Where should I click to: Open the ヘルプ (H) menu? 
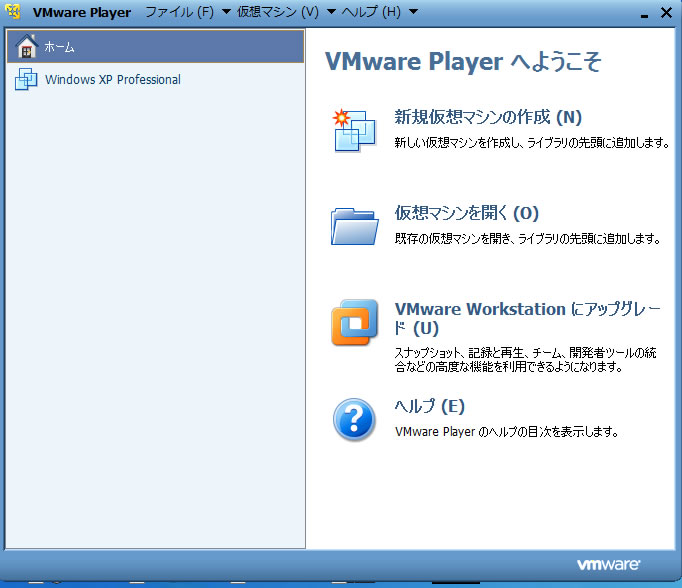pos(371,12)
